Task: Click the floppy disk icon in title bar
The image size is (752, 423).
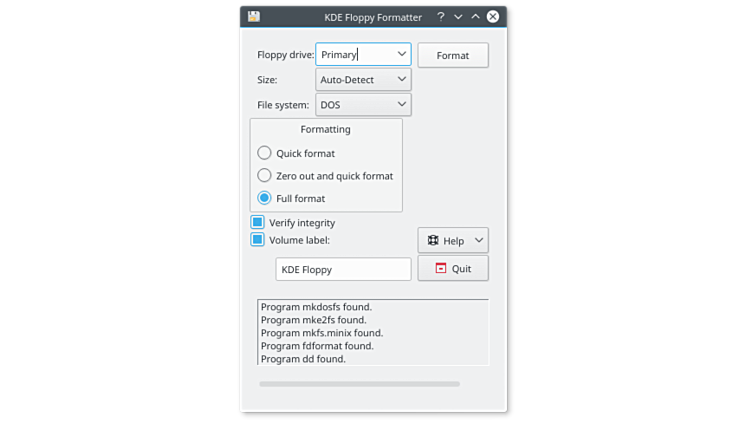Action: tap(254, 17)
